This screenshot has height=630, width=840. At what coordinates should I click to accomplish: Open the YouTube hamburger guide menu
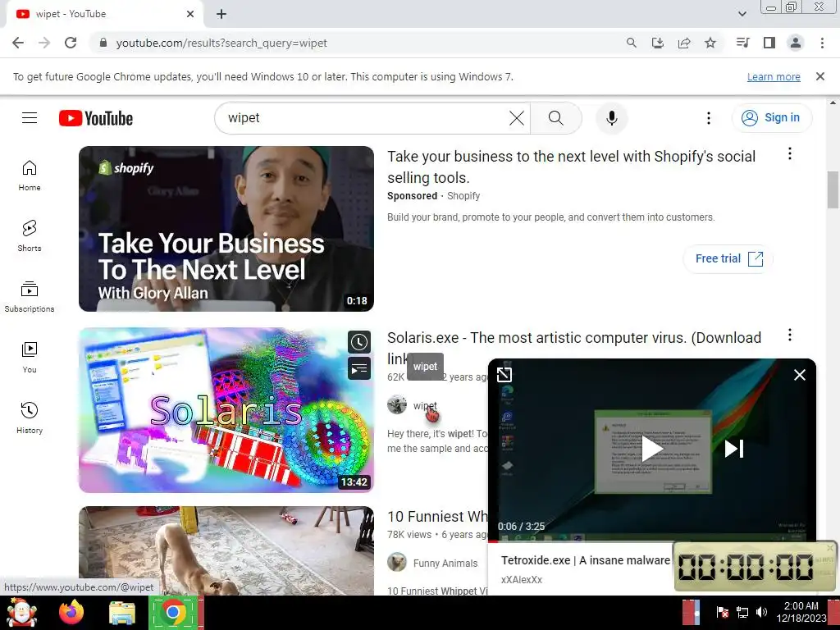[x=30, y=118]
